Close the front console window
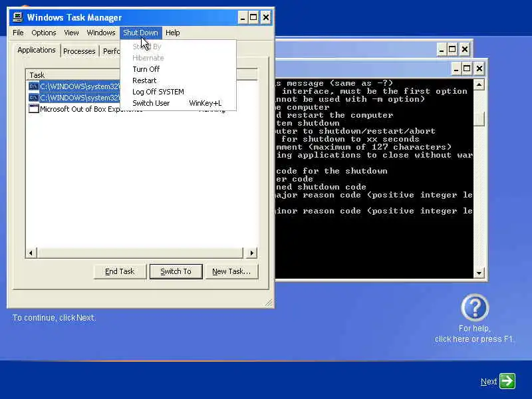This screenshot has height=399, width=532. pos(479,69)
